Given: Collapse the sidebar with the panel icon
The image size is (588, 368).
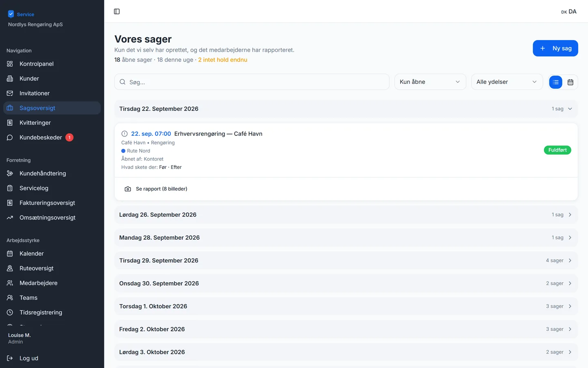Looking at the screenshot, I should (x=117, y=11).
